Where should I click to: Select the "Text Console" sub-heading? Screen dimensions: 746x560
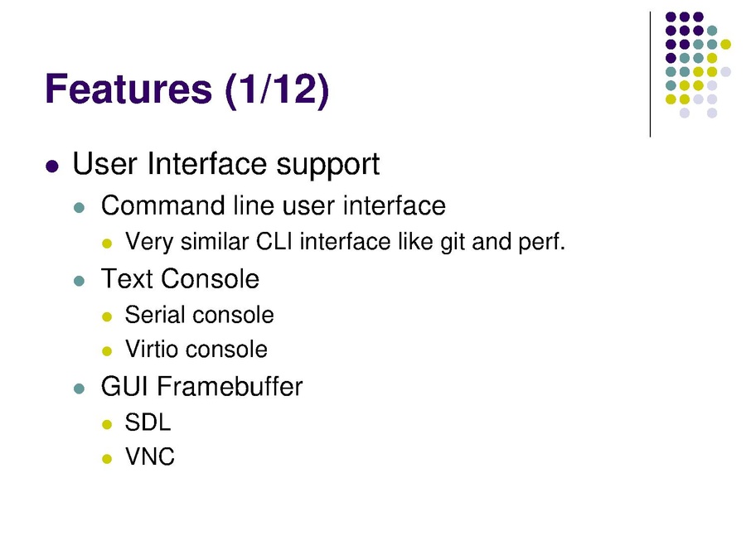(180, 279)
